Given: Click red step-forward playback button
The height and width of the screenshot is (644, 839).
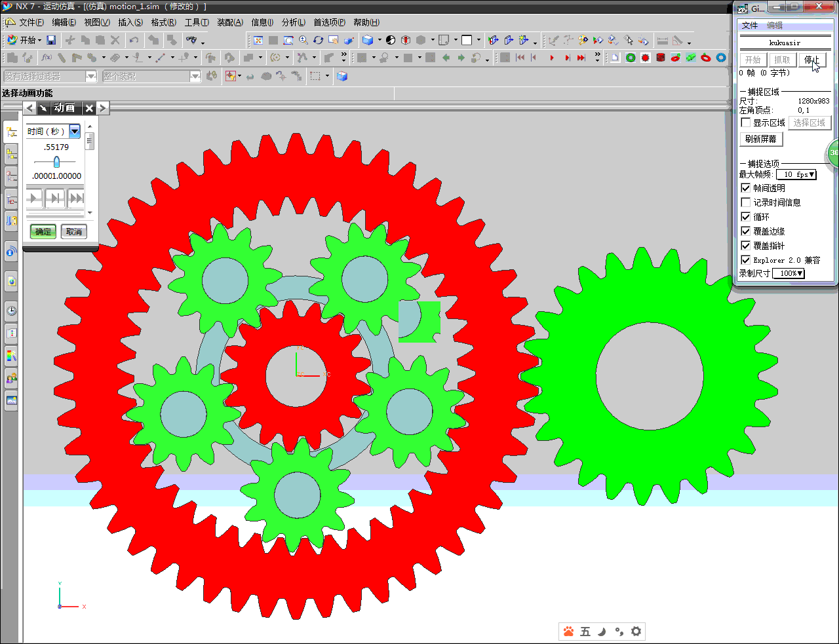Looking at the screenshot, I should click(x=567, y=58).
